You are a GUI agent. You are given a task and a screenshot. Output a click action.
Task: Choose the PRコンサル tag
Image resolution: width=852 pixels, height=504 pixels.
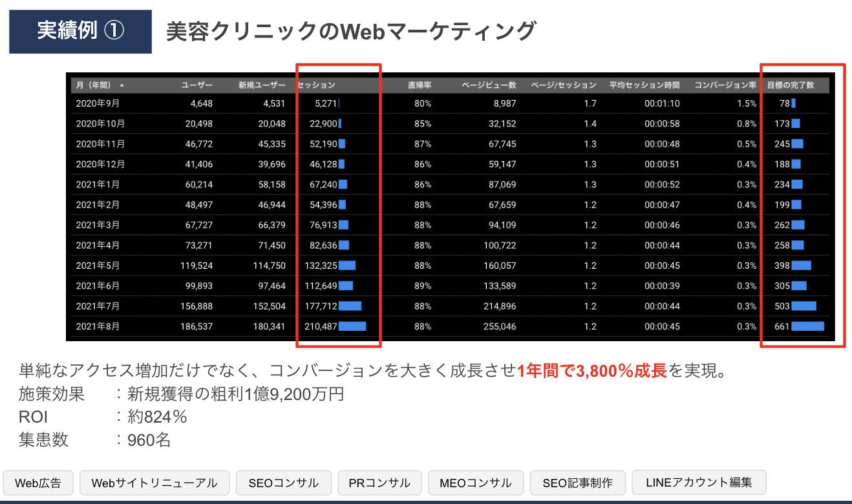coord(379,483)
